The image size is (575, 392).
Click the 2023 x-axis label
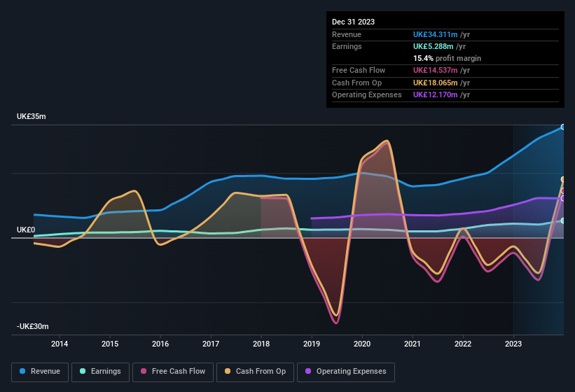[x=513, y=344]
